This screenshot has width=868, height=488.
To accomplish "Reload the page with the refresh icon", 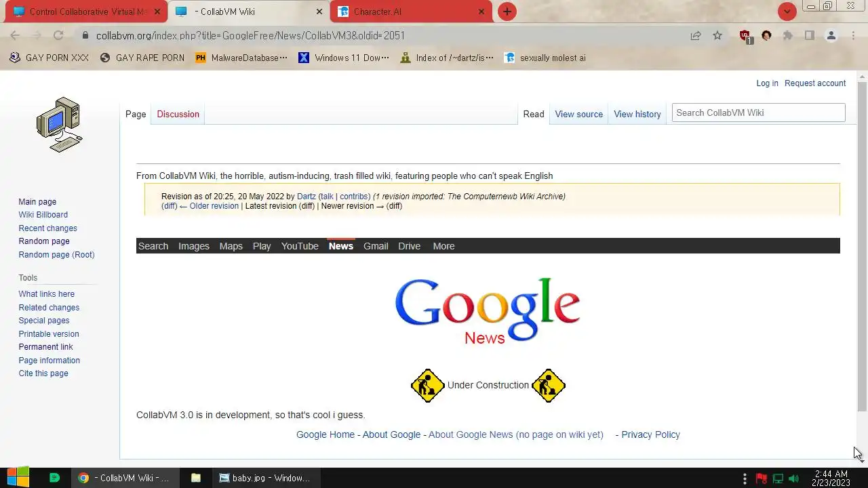I will 58,35.
